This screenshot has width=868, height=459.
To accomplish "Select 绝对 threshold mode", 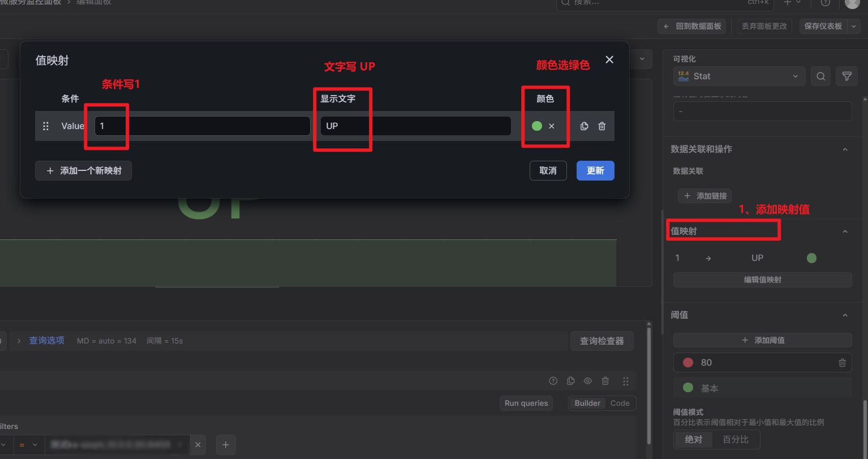I will click(693, 439).
